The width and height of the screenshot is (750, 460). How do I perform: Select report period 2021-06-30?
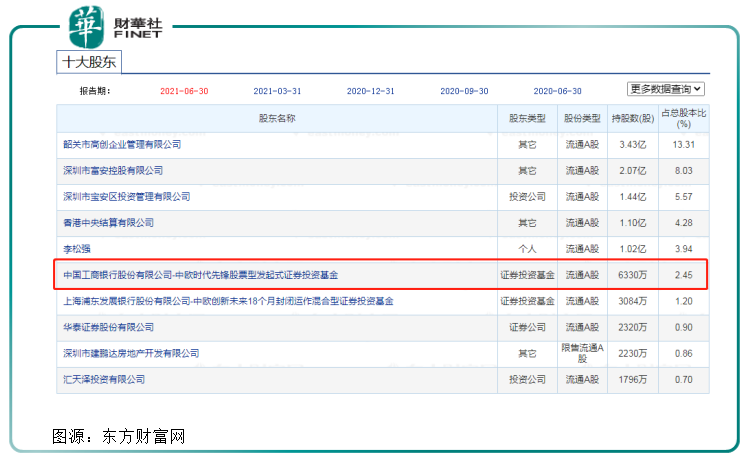pyautogui.click(x=184, y=91)
